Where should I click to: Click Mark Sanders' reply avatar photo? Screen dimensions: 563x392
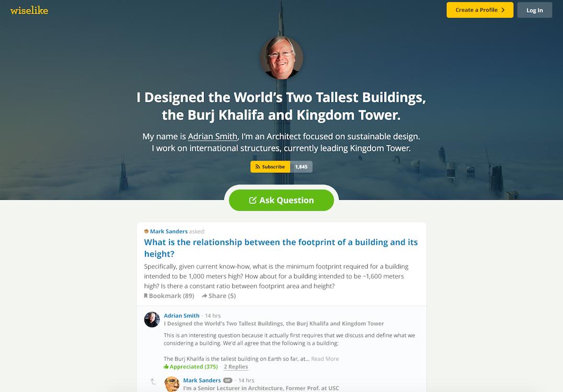click(x=172, y=384)
